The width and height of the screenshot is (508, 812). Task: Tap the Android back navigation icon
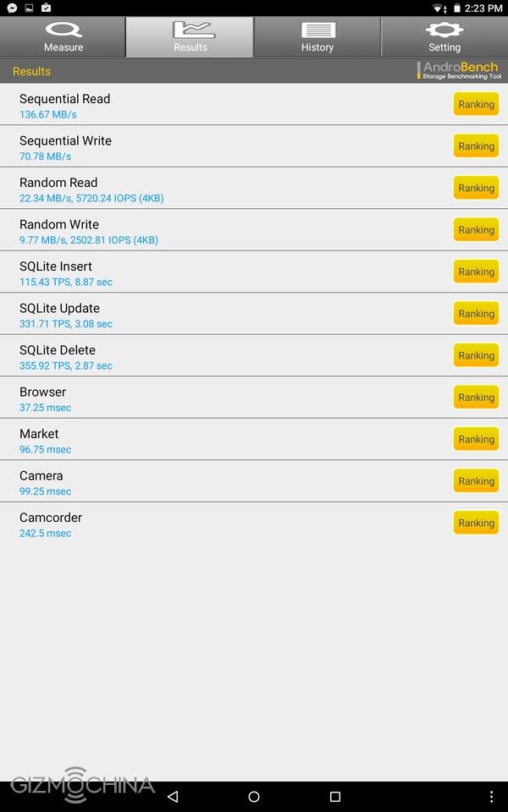[173, 796]
